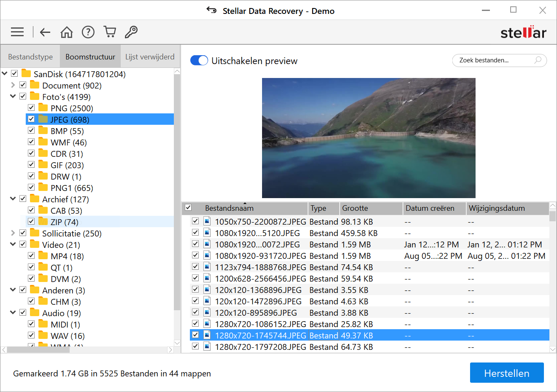557x392 pixels.
Task: Click the GIF (203) folder icon
Action: click(43, 164)
